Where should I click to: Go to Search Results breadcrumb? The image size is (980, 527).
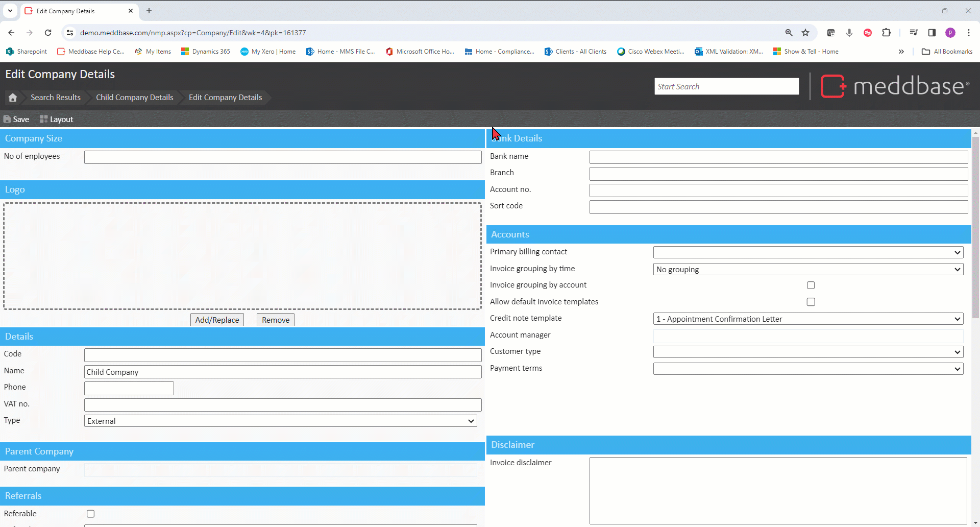click(56, 98)
